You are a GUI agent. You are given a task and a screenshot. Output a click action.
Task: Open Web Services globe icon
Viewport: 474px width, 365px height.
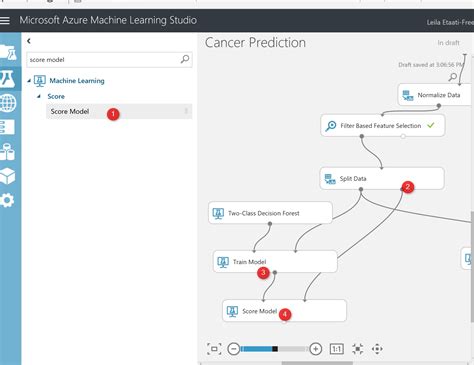[8, 103]
